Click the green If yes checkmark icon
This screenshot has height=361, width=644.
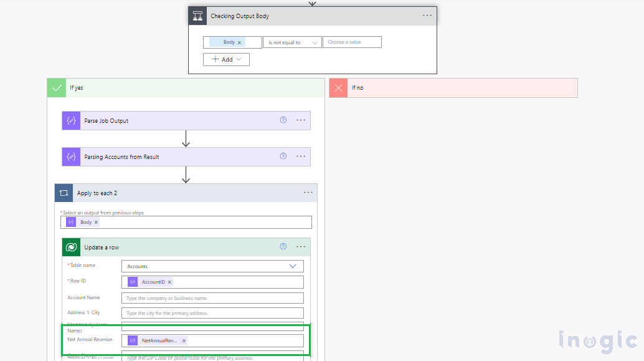tap(57, 88)
